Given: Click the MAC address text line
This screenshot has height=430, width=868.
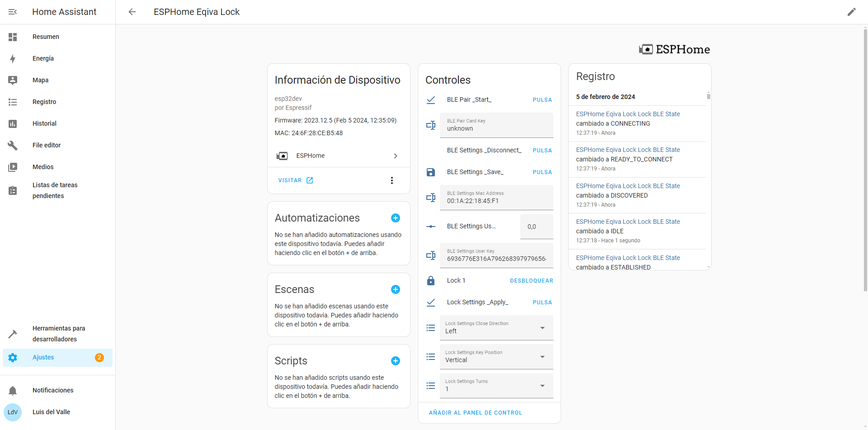Looking at the screenshot, I should (x=309, y=133).
